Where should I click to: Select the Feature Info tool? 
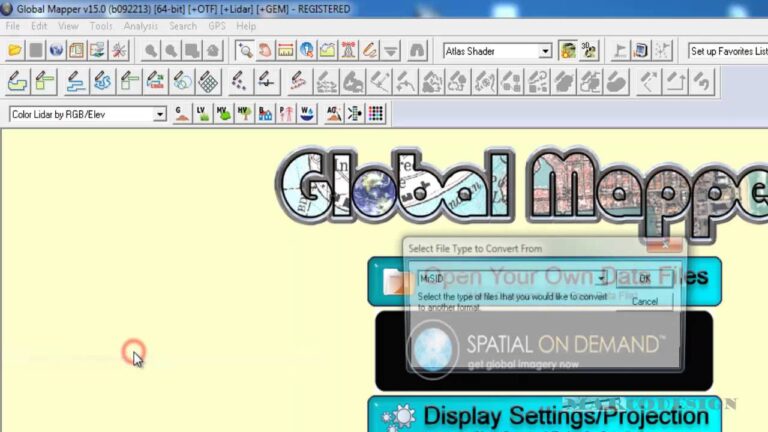(x=307, y=50)
